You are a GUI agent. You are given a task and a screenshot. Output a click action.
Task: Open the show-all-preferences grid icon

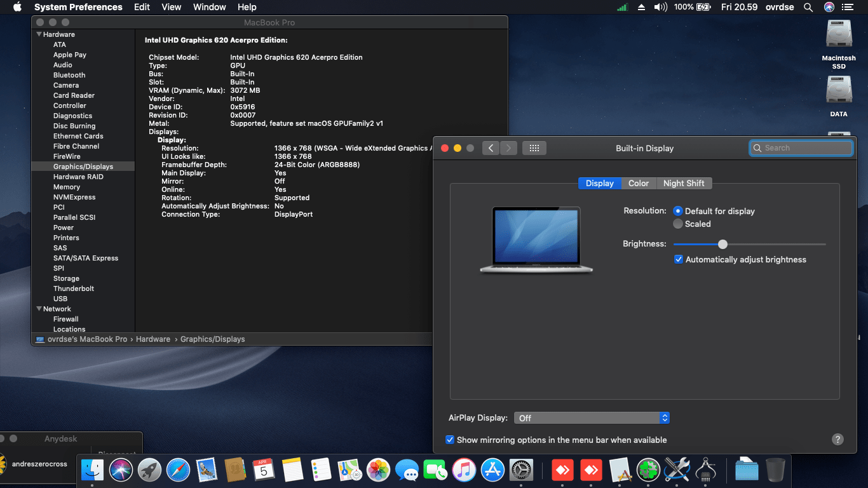pos(534,147)
